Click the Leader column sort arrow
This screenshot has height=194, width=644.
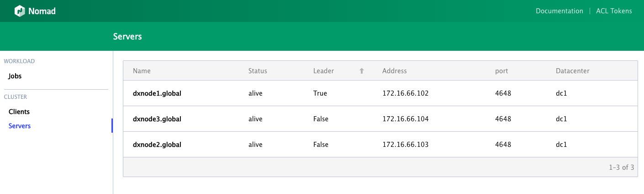click(x=362, y=71)
